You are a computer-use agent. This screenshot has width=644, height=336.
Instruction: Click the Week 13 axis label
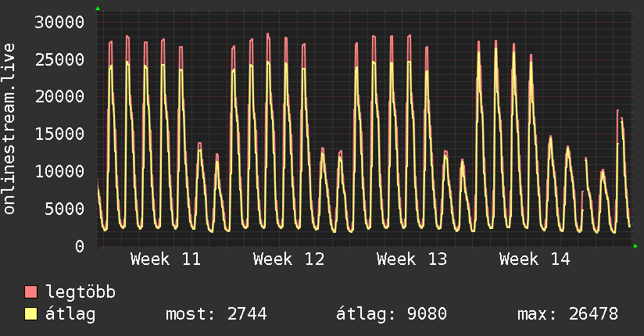coord(412,259)
